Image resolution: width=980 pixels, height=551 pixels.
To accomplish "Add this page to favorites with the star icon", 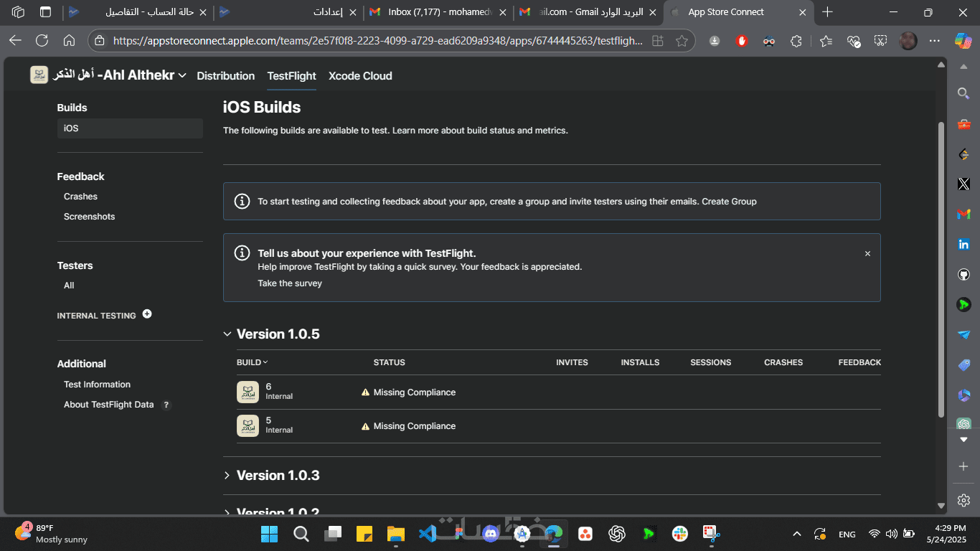I will 681,41.
